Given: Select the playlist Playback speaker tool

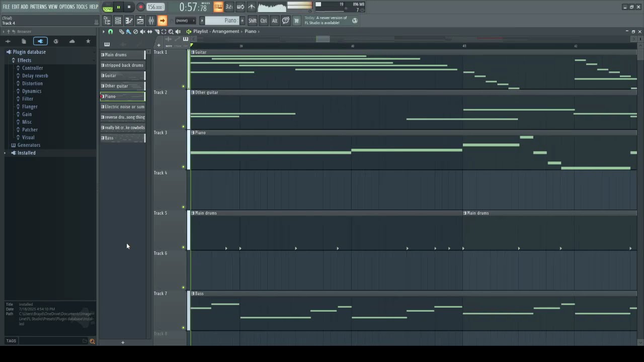Looking at the screenshot, I should (x=178, y=31).
